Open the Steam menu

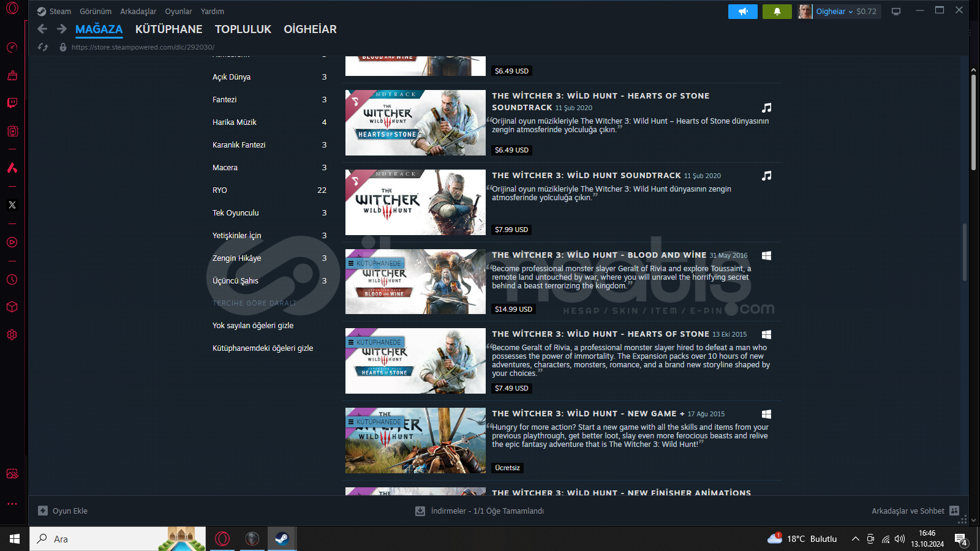point(60,12)
